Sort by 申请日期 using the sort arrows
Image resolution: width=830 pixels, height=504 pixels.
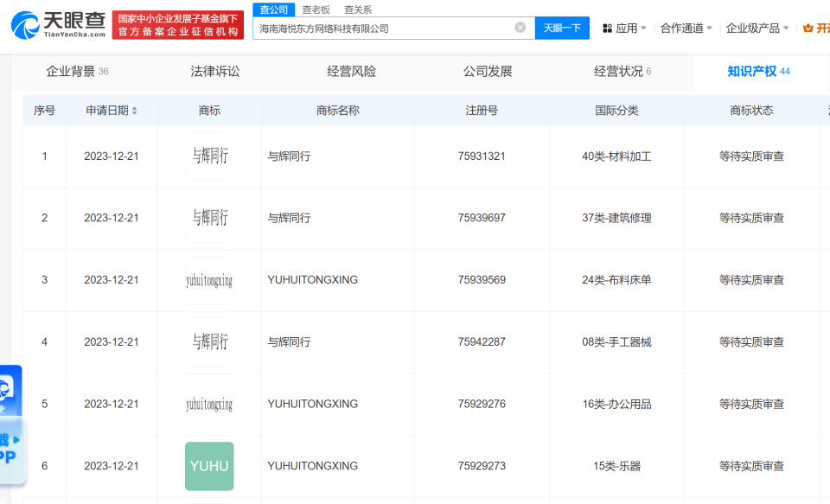135,111
